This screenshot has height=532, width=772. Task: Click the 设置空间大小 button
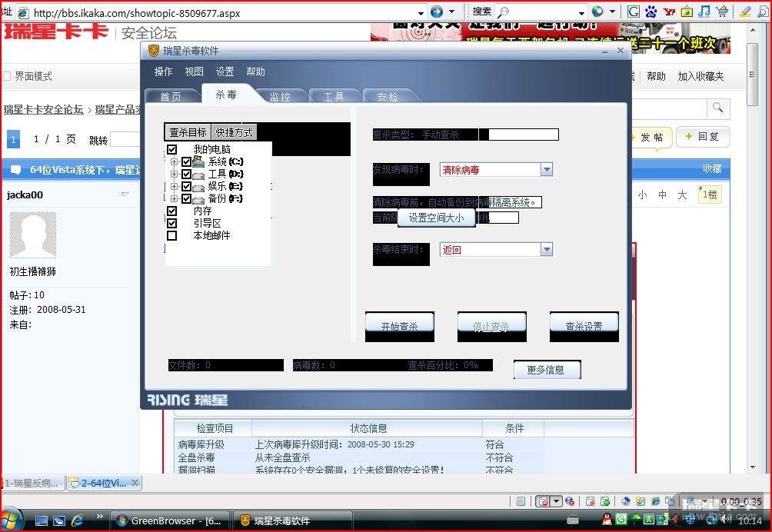(x=436, y=218)
